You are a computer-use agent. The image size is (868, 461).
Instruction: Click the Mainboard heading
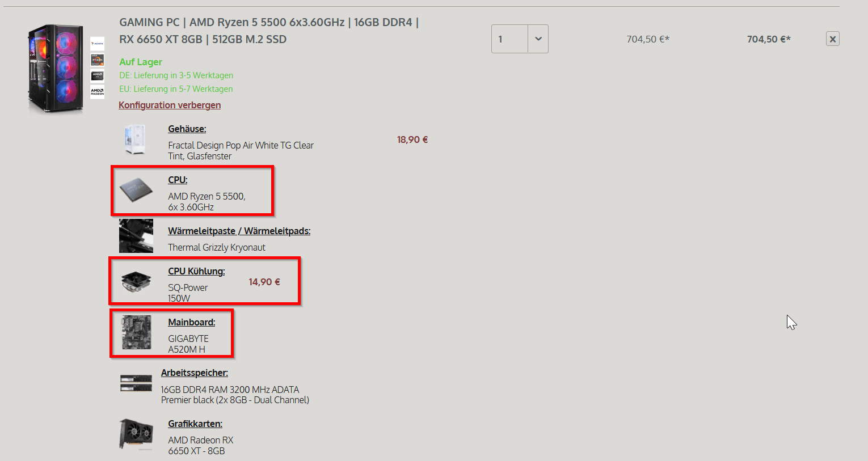(192, 322)
